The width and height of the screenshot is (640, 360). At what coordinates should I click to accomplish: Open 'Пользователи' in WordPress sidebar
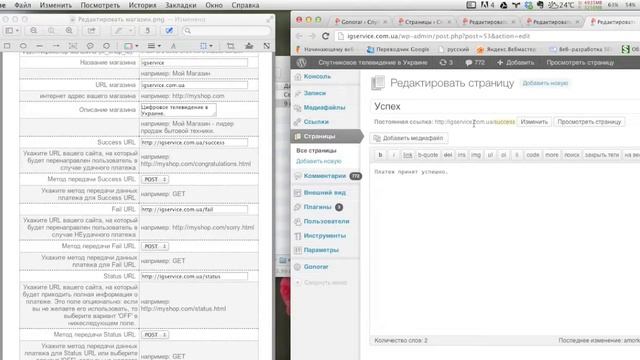tap(326, 221)
